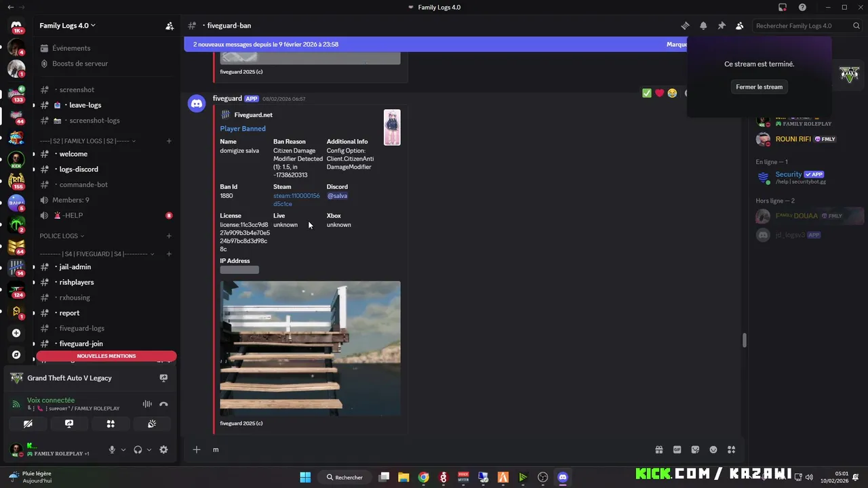This screenshot has width=868, height=488.
Task: Click the @salva Discord mention
Action: point(337,196)
